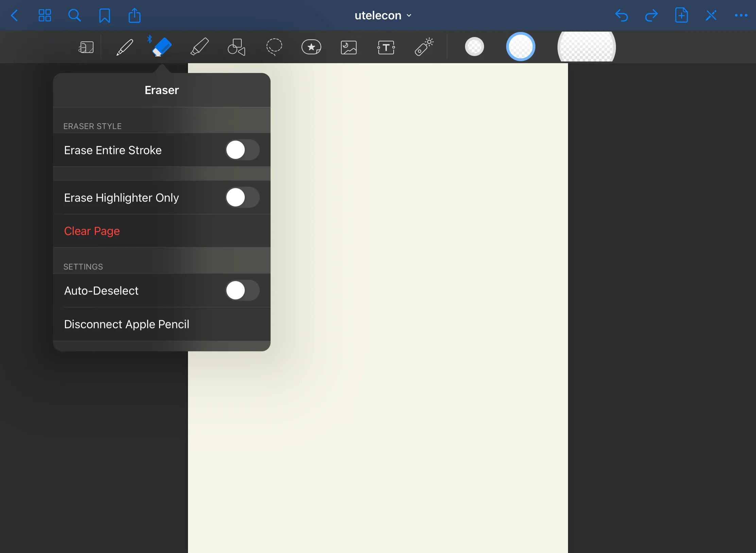Select the Image insert tool
756x553 pixels.
click(349, 47)
